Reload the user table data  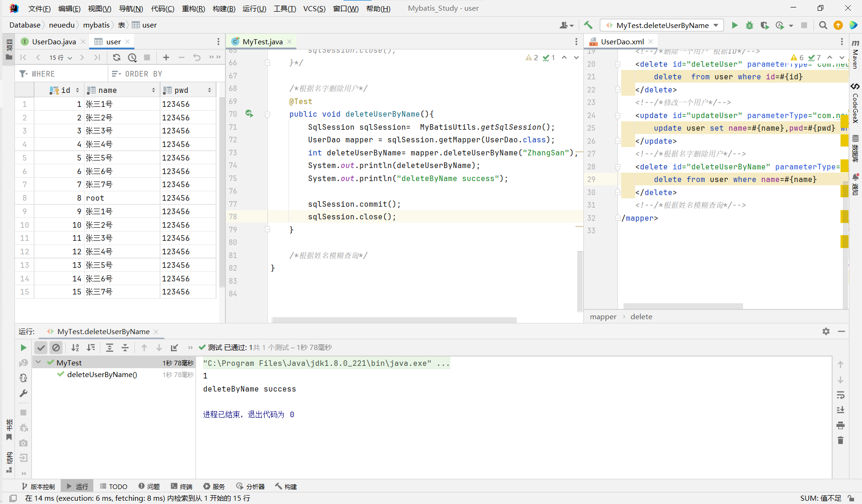117,57
